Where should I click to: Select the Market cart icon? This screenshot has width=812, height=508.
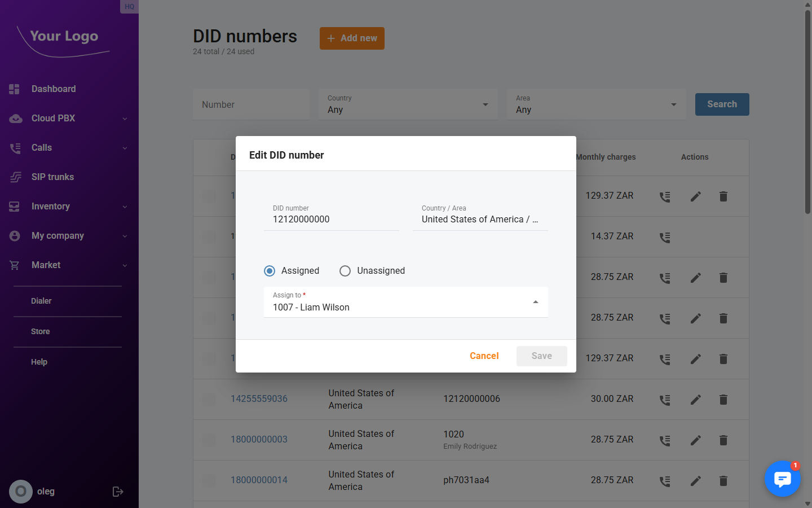(15, 265)
